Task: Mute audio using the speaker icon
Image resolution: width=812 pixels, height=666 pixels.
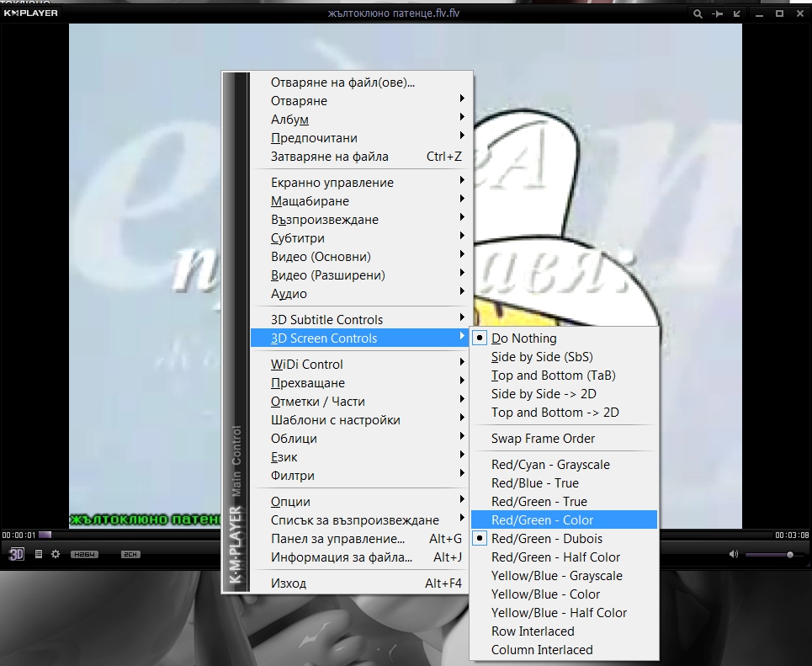Action: click(x=733, y=554)
